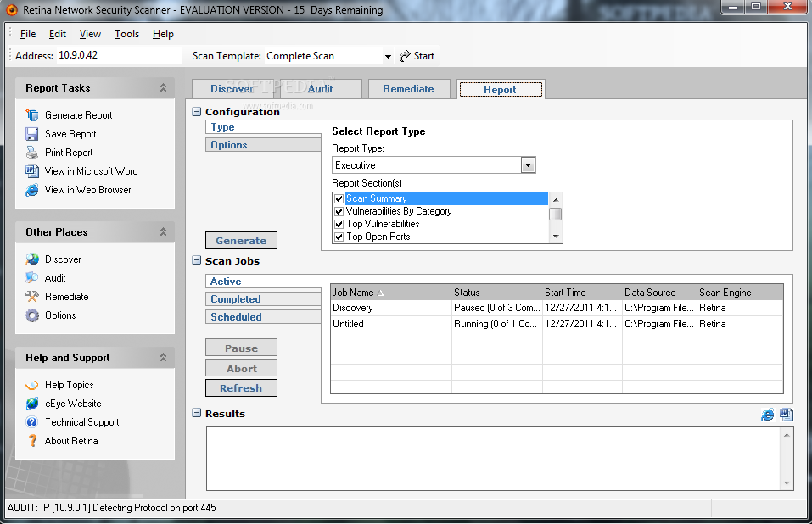Show Active scan jobs
This screenshot has width=812, height=524.
click(x=263, y=282)
